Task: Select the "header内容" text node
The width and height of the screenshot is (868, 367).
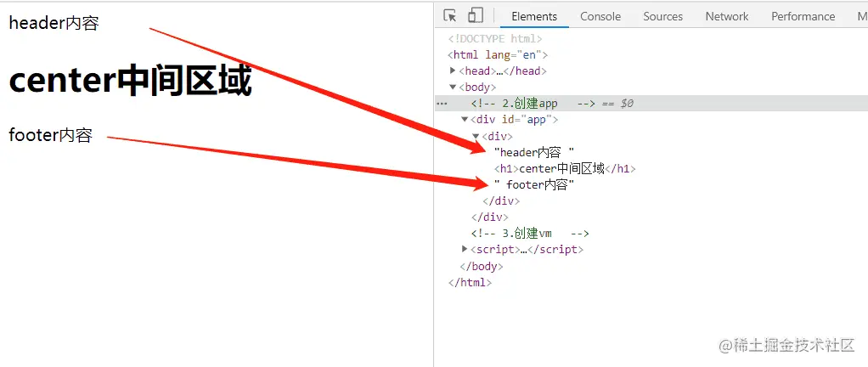Action: pyautogui.click(x=534, y=152)
